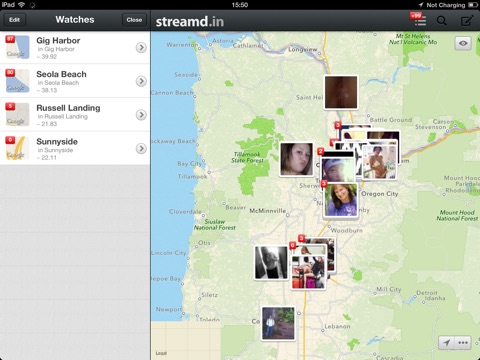Open the dark photo pin near Saint Helens
Image resolution: width=480 pixels, height=360 pixels.
tap(341, 92)
